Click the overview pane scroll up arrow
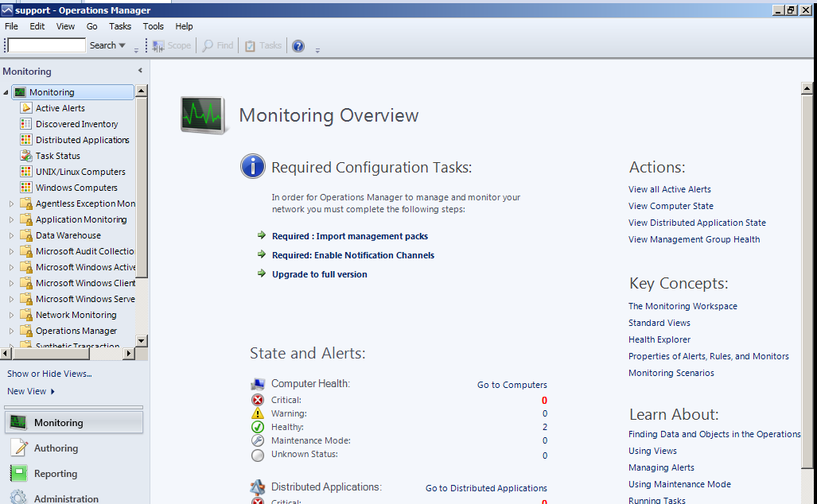This screenshot has height=504, width=817. pos(807,88)
